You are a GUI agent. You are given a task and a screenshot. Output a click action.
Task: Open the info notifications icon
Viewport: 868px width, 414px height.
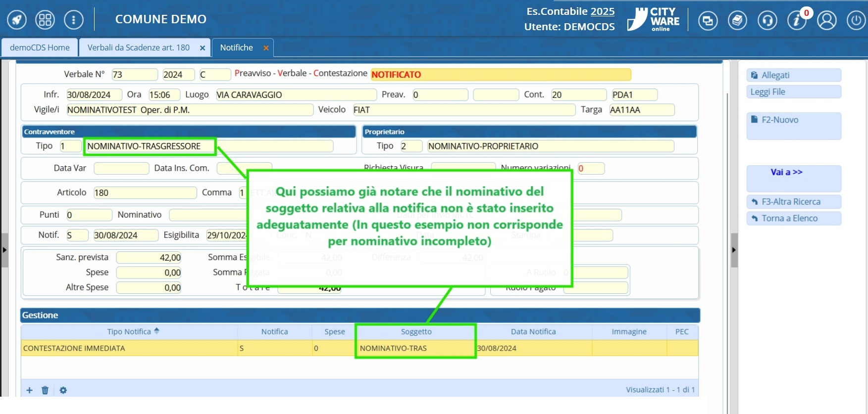coord(797,21)
